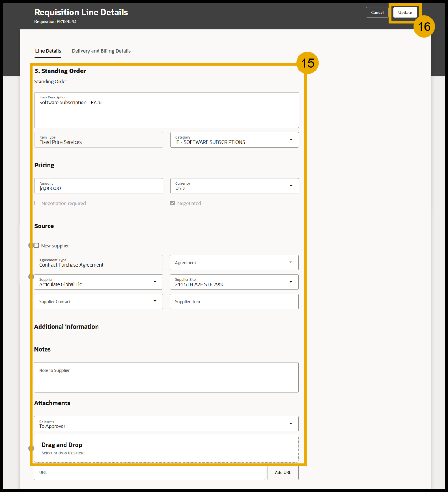Click into the Note to Supplier box
Image resolution: width=448 pixels, height=492 pixels.
[x=166, y=377]
